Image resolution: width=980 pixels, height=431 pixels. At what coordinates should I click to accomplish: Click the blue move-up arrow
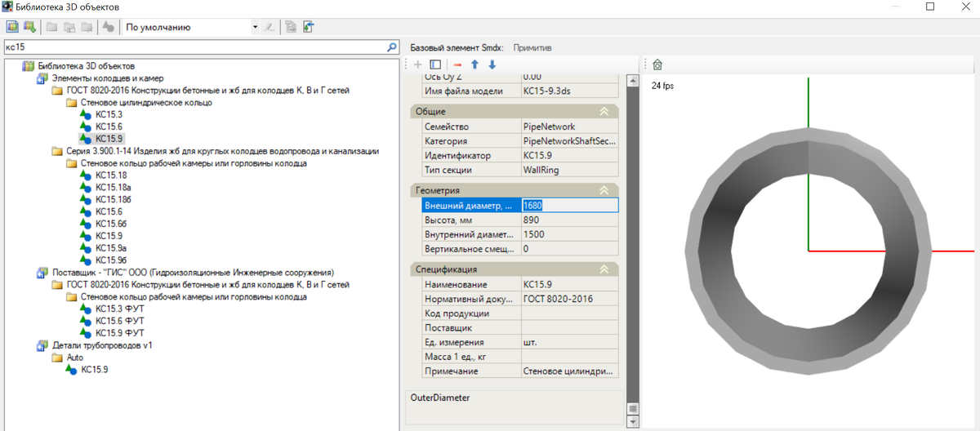[x=474, y=64]
